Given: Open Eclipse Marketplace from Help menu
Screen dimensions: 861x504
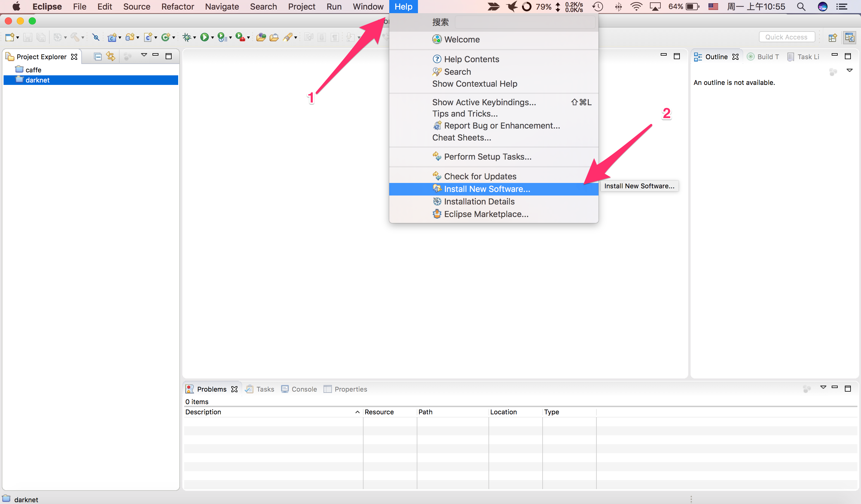Looking at the screenshot, I should point(494,214).
